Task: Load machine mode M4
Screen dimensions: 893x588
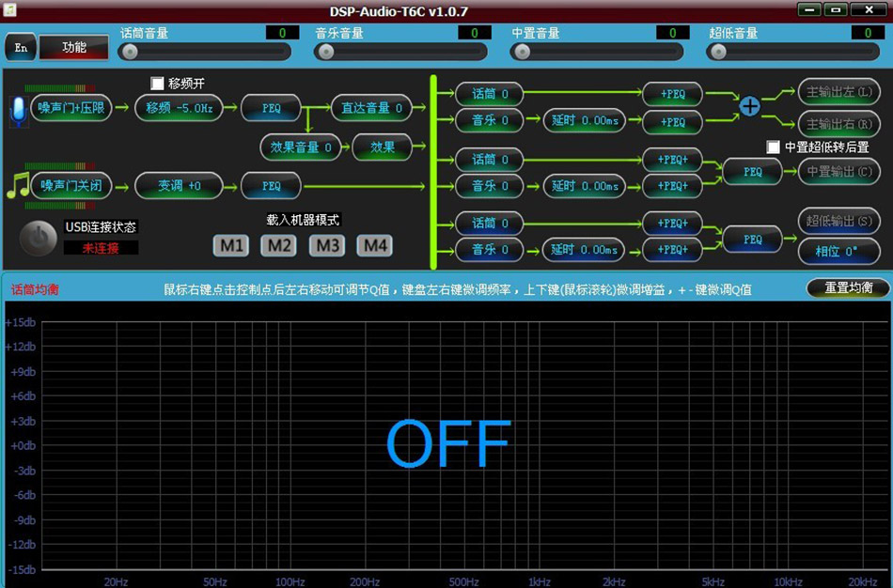Action: click(x=374, y=245)
